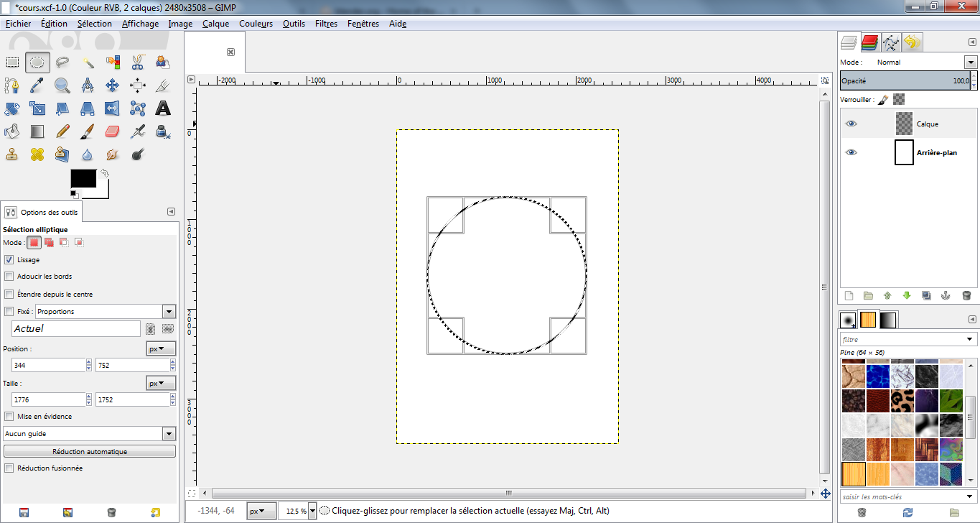
Task: Pick the Text tool
Action: [163, 108]
